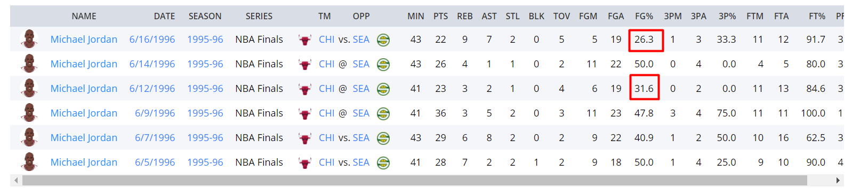This screenshot has width=868, height=194.
Task: Sort table by DATE column header
Action: tap(164, 16)
